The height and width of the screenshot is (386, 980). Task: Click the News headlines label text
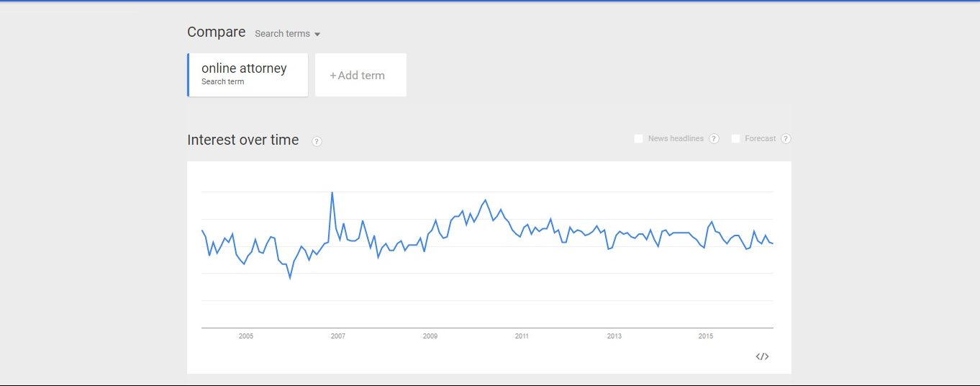(676, 139)
